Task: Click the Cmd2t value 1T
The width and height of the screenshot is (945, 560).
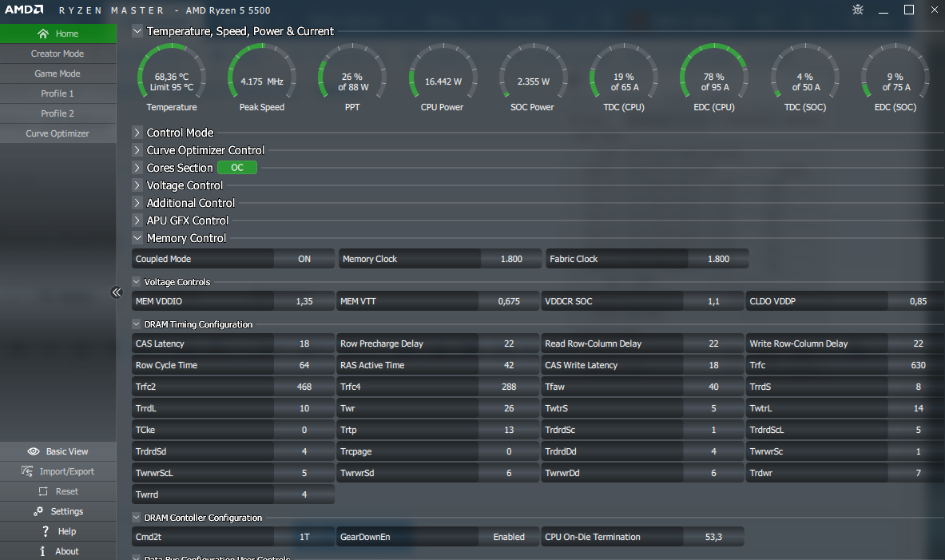Action: [x=304, y=537]
